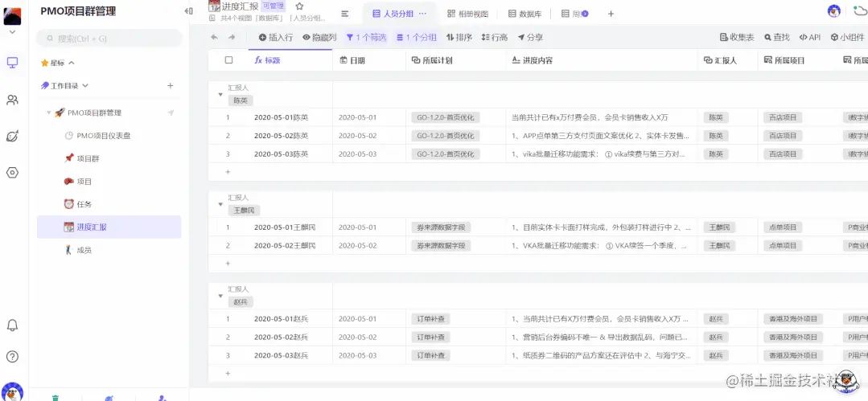Expand the 工作目录 dropdown
Screen dimensions: 868x401
coord(85,86)
